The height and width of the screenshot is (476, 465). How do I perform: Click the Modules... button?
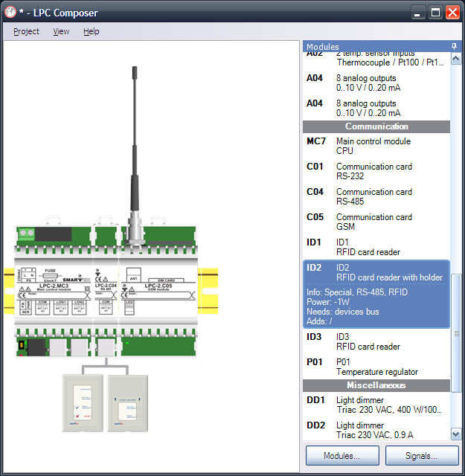(x=342, y=455)
